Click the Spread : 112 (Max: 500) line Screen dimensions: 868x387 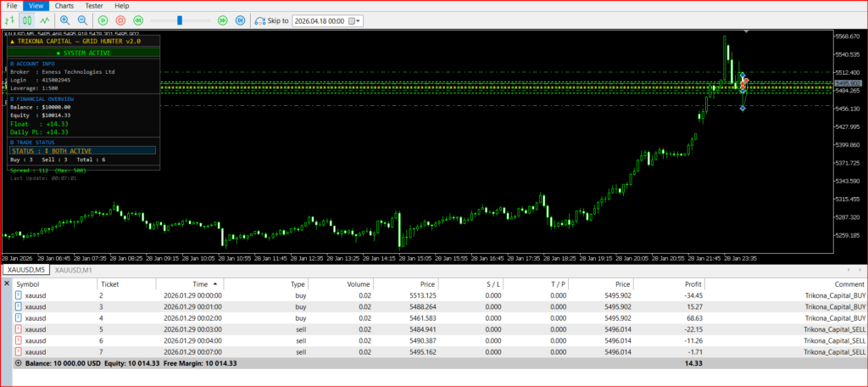tap(48, 171)
